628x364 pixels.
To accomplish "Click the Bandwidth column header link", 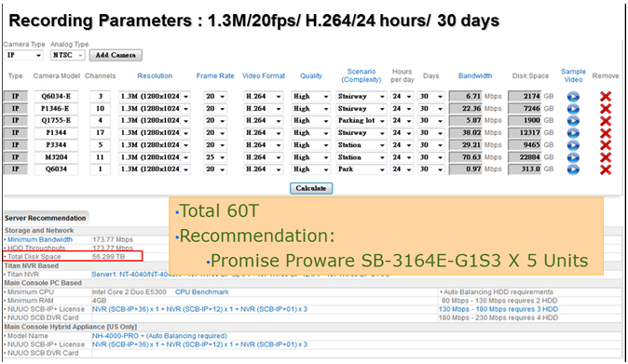I will point(475,75).
